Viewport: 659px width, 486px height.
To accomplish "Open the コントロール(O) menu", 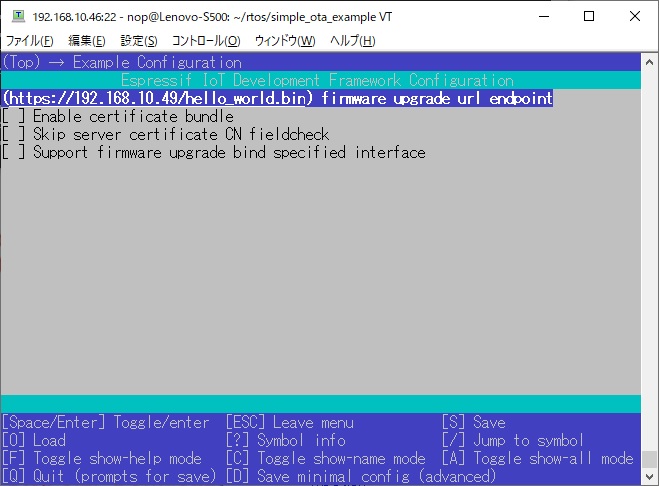I will tap(206, 41).
